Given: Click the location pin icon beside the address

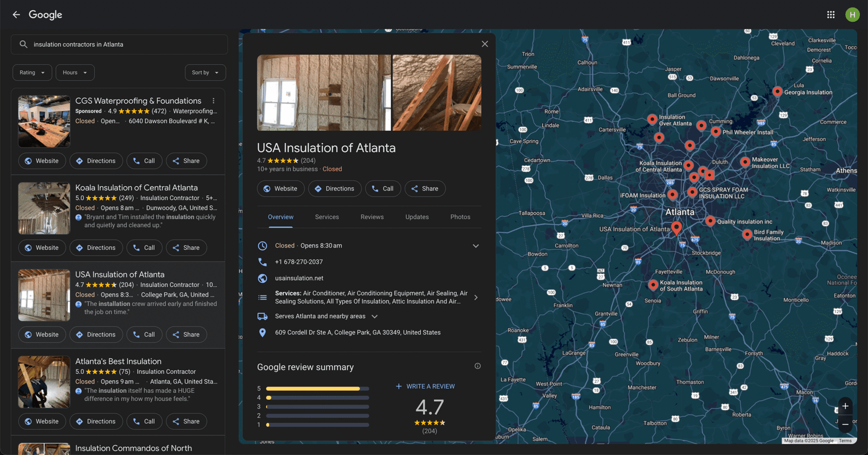Looking at the screenshot, I should click(x=263, y=332).
